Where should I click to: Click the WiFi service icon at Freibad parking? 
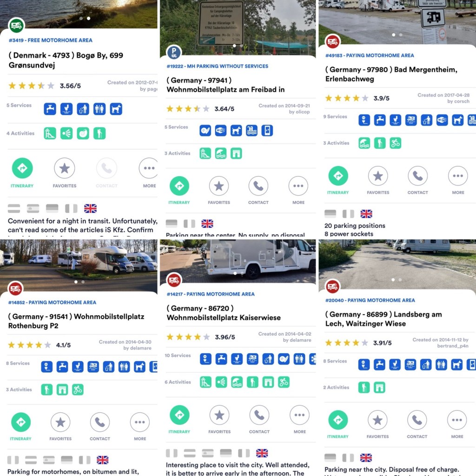pos(221,131)
